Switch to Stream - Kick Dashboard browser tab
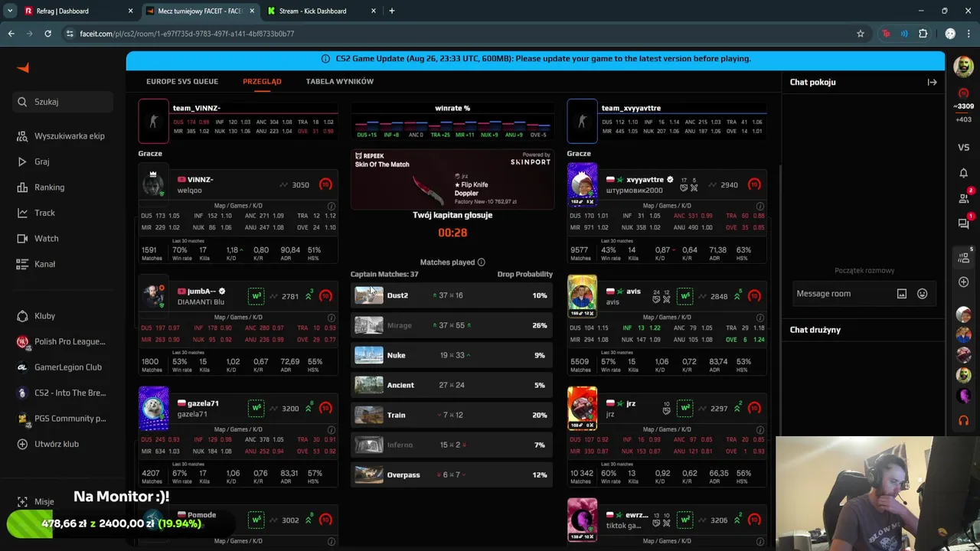The height and width of the screenshot is (551, 980). [322, 11]
